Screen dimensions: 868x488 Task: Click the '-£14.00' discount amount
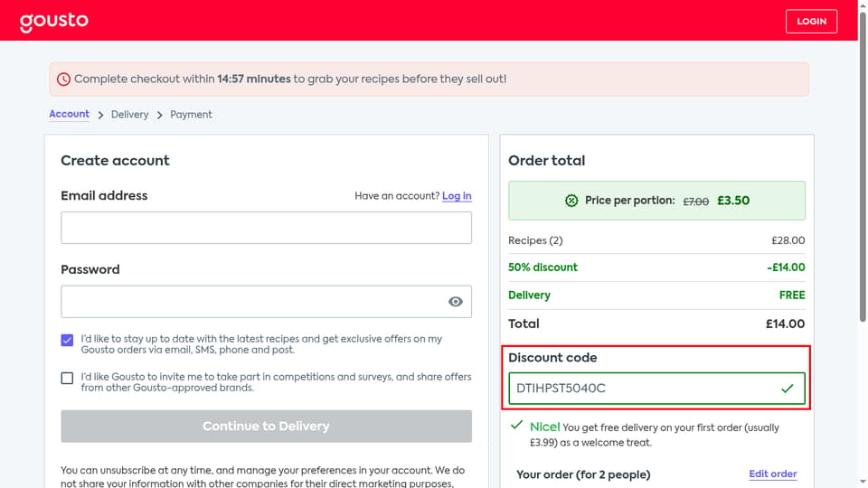click(x=786, y=267)
